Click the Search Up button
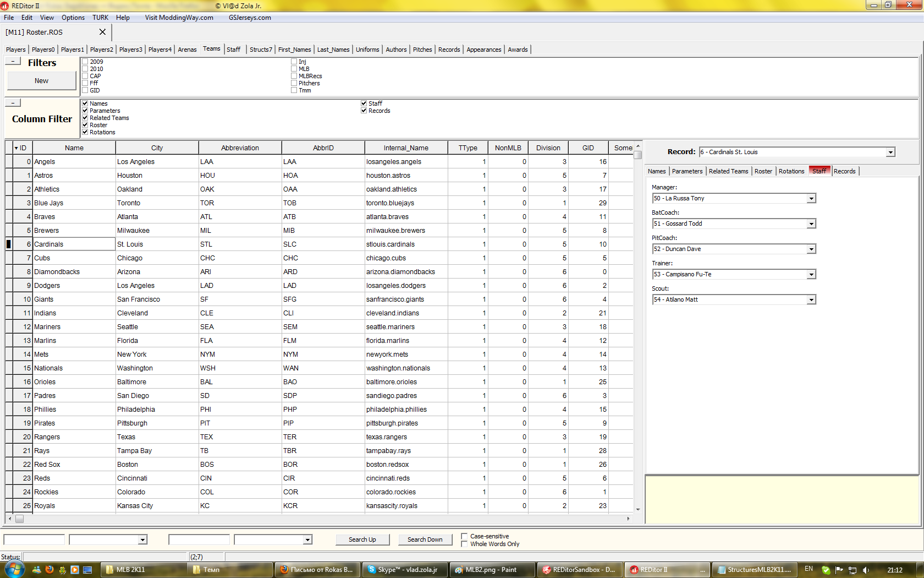The width and height of the screenshot is (924, 578). [362, 539]
